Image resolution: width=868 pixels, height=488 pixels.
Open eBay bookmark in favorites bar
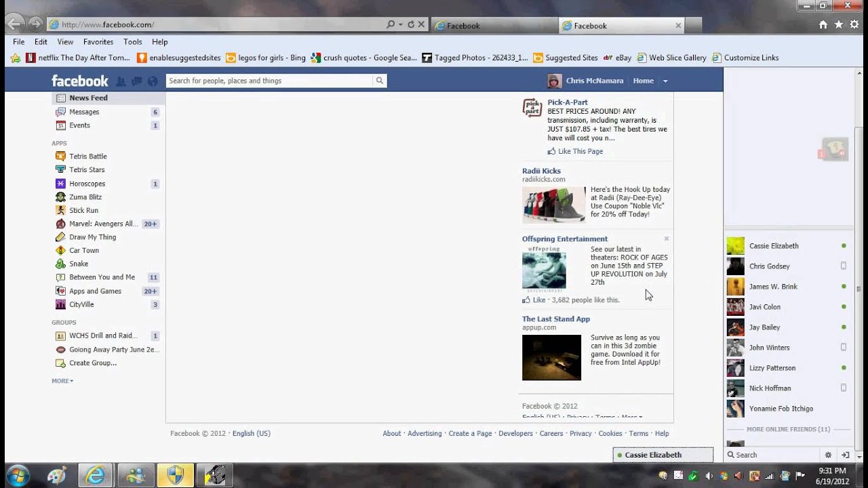point(617,58)
